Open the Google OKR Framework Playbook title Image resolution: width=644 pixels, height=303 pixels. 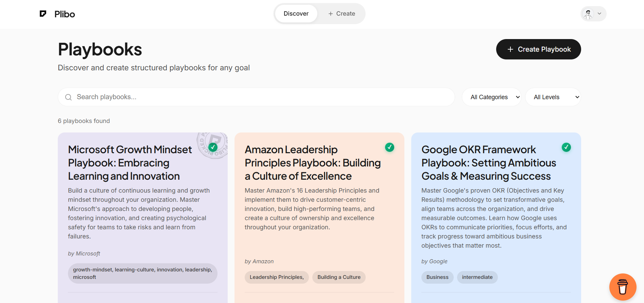489,163
